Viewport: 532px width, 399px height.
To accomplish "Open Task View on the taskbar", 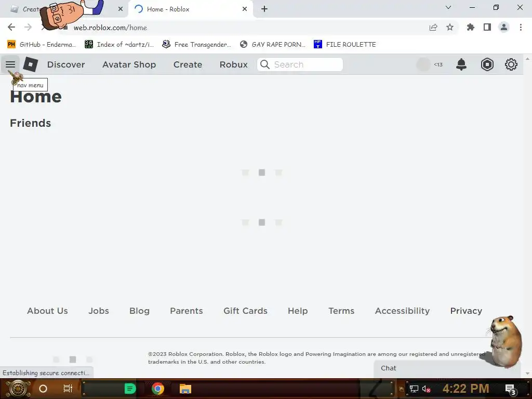I will tap(68, 389).
